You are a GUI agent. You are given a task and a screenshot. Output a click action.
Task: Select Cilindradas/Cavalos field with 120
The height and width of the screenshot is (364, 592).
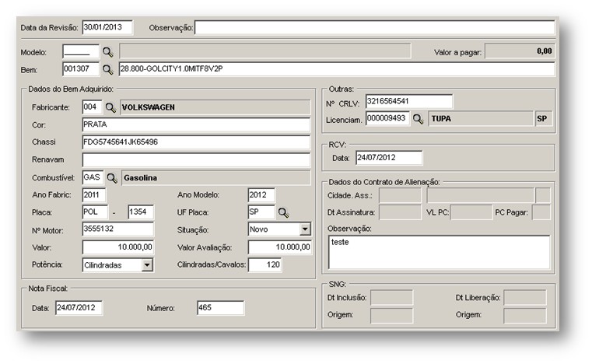[264, 264]
